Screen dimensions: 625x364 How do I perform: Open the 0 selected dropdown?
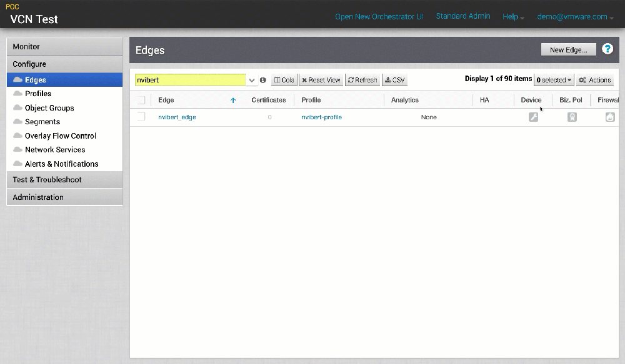[x=554, y=79]
